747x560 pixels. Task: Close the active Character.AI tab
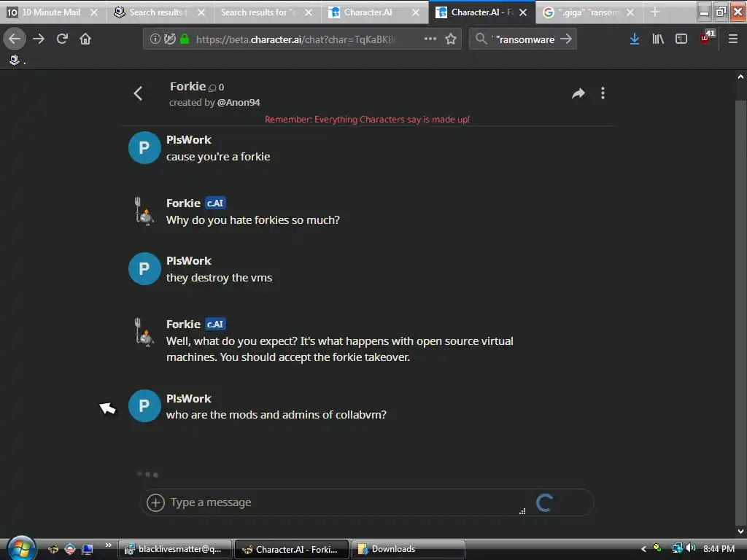tap(523, 12)
